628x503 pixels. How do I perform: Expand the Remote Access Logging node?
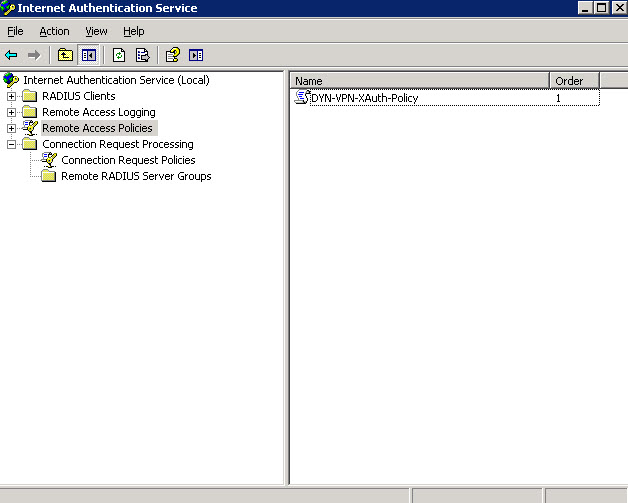click(x=12, y=112)
